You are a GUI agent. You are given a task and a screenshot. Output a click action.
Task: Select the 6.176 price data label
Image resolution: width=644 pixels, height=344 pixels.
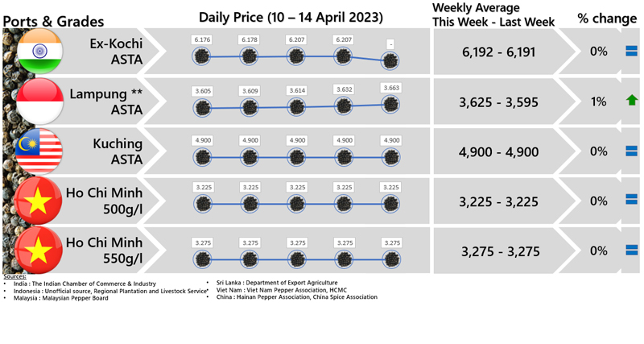(202, 39)
